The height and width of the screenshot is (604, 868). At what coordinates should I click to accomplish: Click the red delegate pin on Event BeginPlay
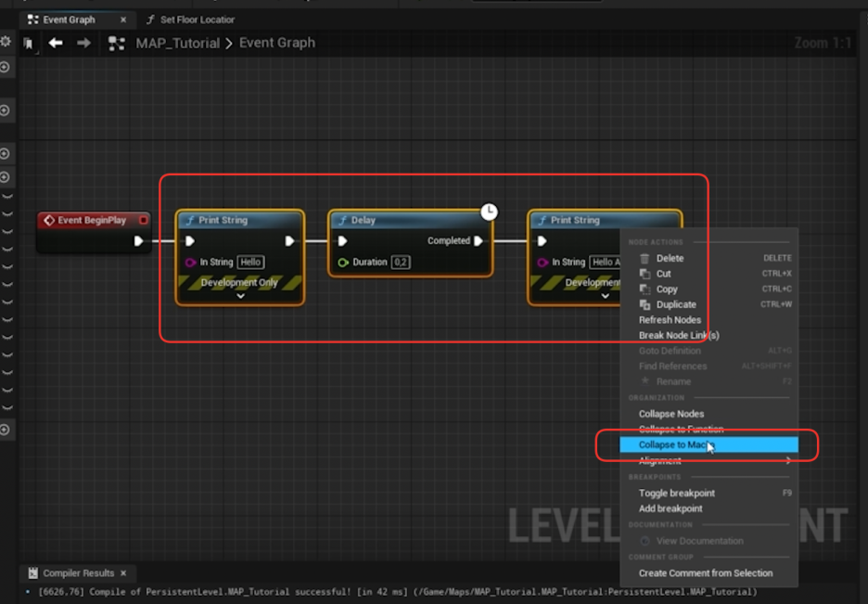point(144,220)
